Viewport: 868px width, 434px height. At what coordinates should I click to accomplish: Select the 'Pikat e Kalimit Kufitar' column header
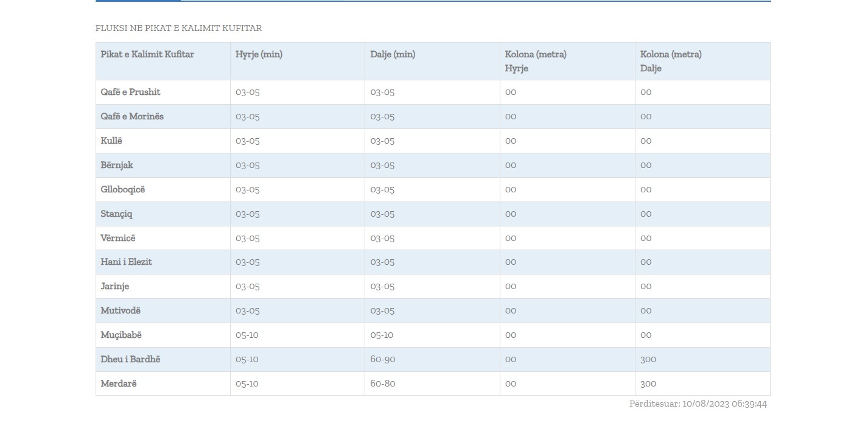pyautogui.click(x=147, y=54)
